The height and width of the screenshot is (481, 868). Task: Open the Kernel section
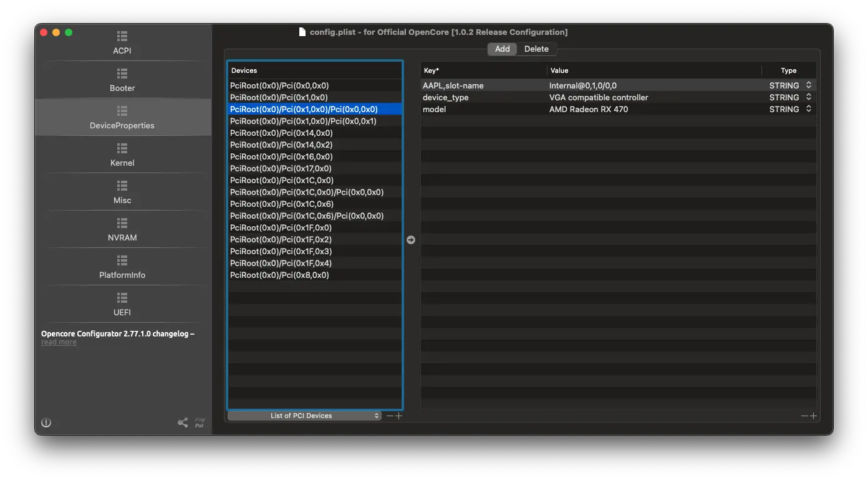122,155
